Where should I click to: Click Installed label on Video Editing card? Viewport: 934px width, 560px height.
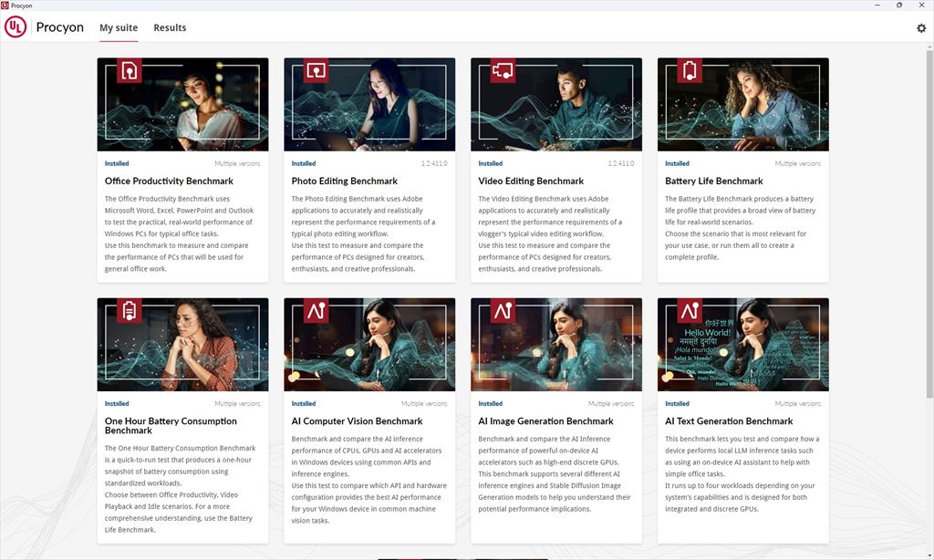pos(490,163)
